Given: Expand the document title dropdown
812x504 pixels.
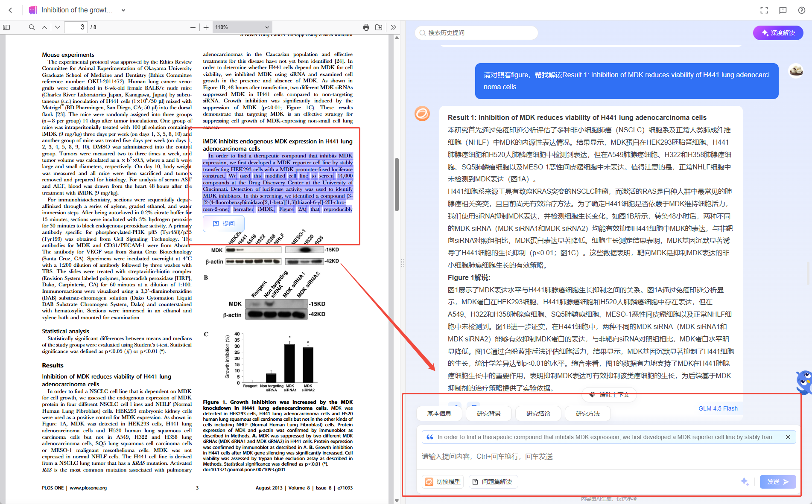Looking at the screenshot, I should (x=123, y=10).
